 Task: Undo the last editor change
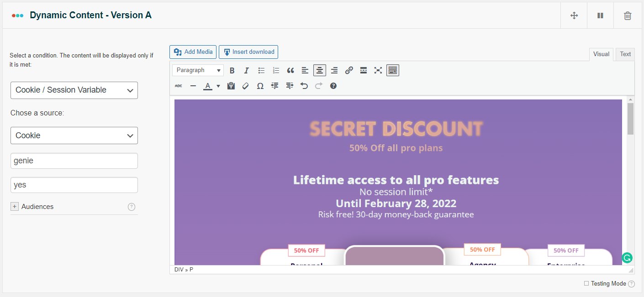pos(304,86)
